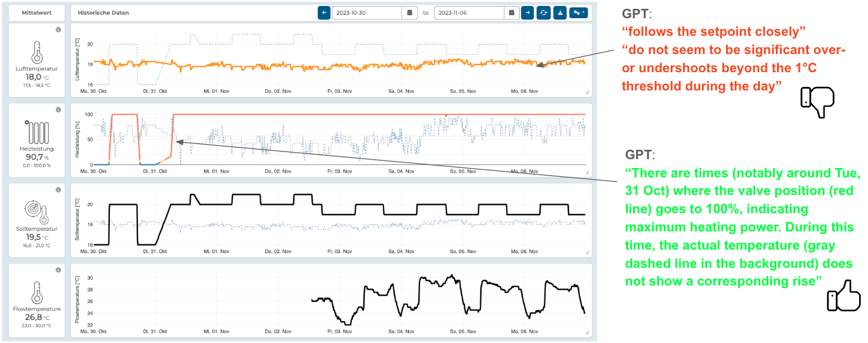Edit the start date field 2023-10-30
This screenshot has width=868, height=343.
coord(367,12)
